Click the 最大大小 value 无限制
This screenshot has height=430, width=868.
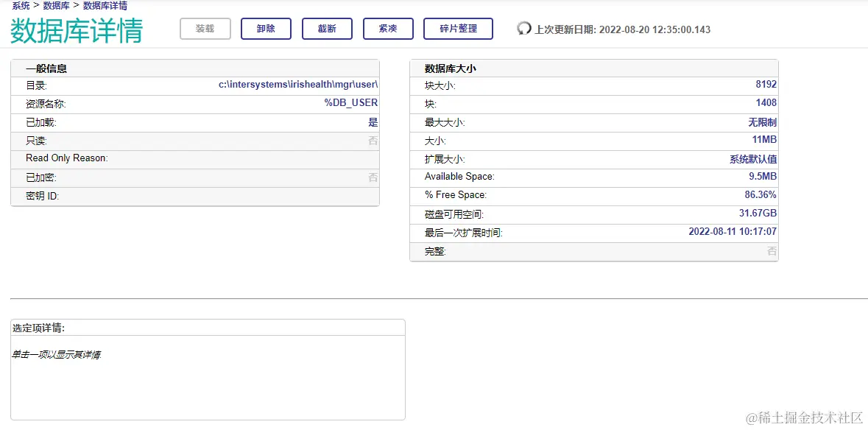tap(763, 122)
